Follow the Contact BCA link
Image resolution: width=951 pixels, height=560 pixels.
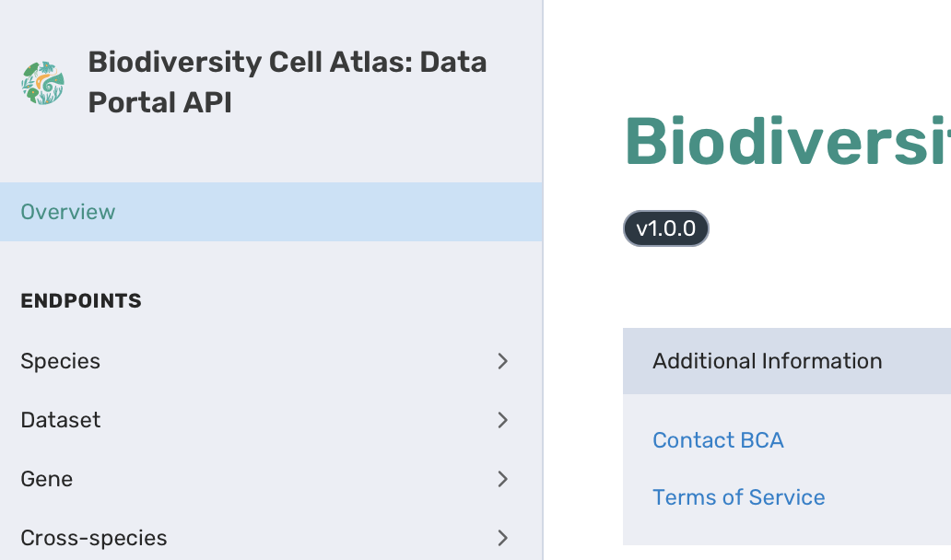click(718, 440)
